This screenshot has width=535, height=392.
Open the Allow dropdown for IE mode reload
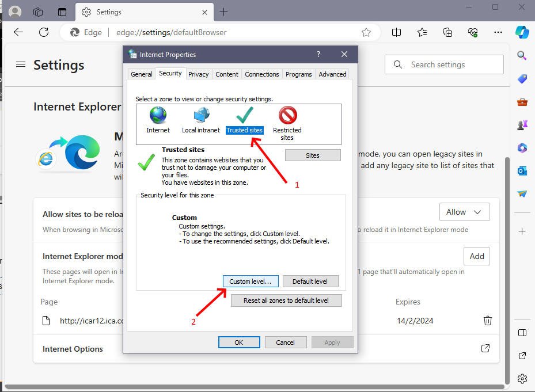[x=464, y=212]
